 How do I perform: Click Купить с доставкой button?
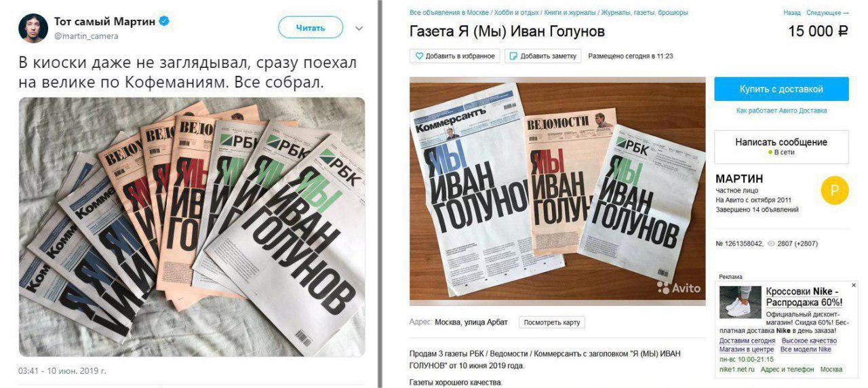point(781,89)
